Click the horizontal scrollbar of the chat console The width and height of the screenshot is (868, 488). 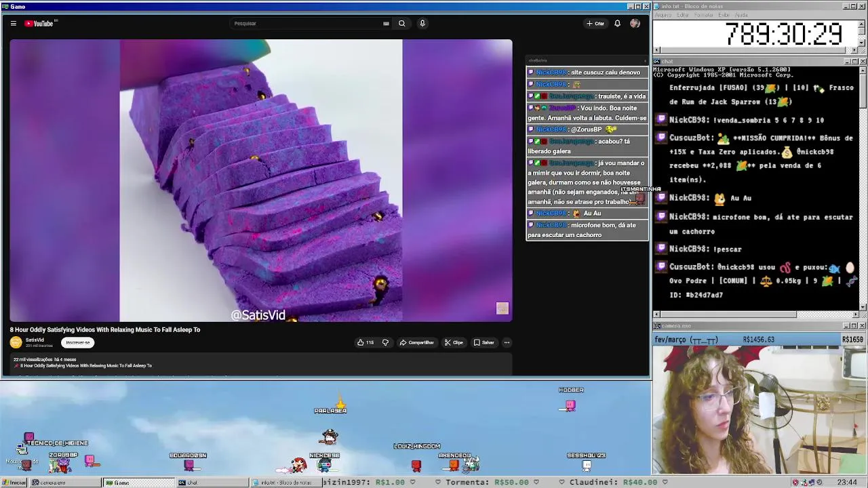pyautogui.click(x=755, y=314)
